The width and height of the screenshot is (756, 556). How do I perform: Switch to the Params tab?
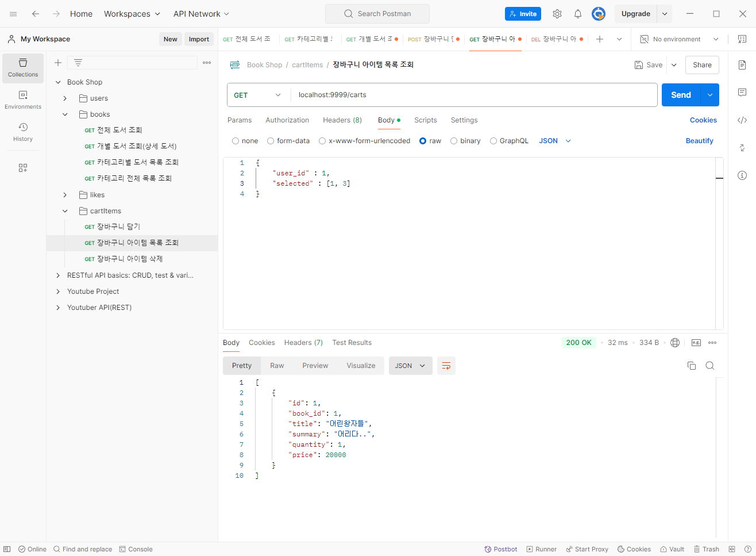click(x=240, y=120)
